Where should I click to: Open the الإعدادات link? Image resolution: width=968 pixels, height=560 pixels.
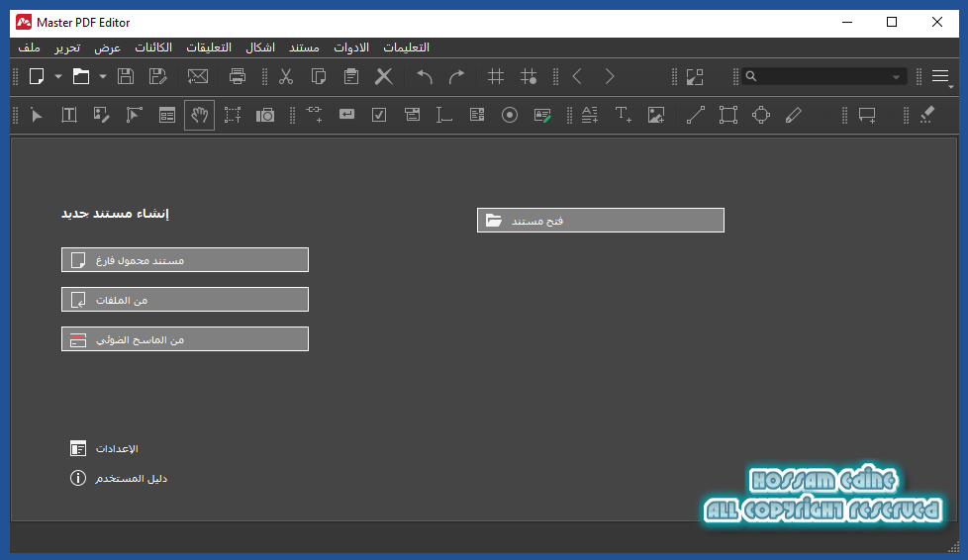coord(117,449)
